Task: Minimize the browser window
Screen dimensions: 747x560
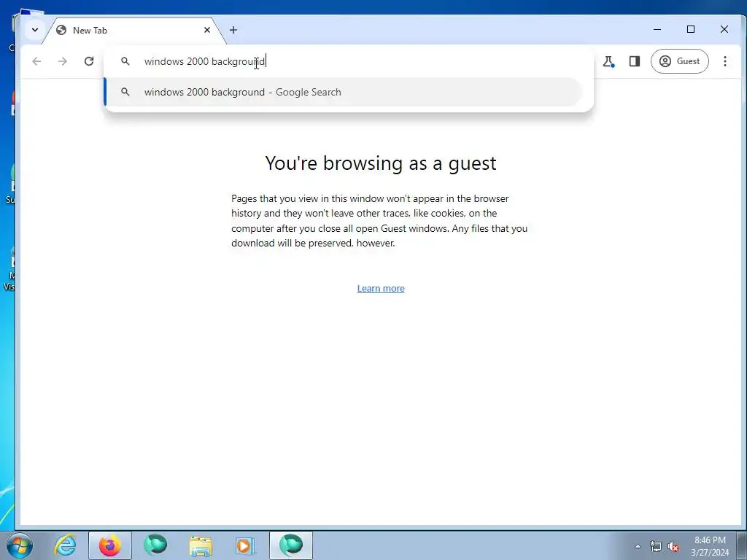Action: (657, 29)
